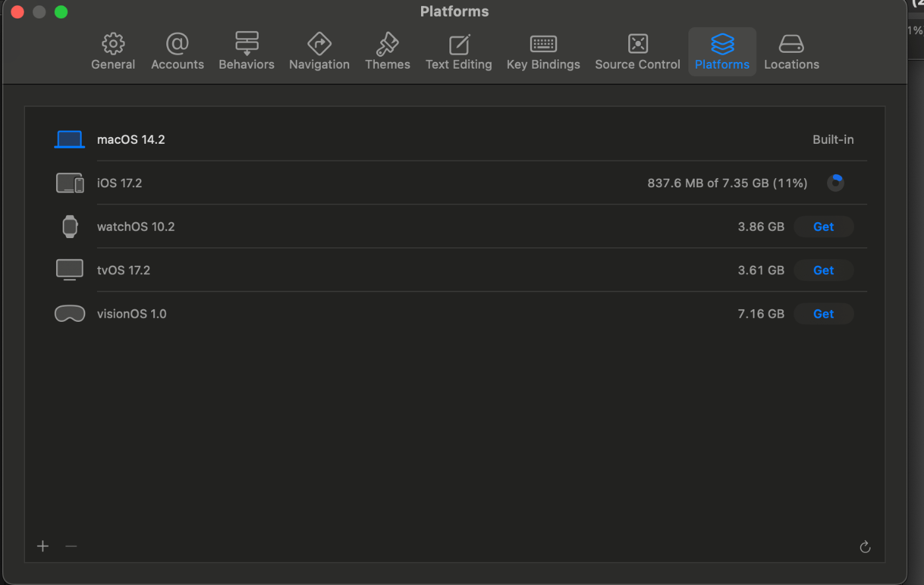Viewport: 924px width, 585px height.
Task: Get the tvOS 17.2 platform
Action: coord(823,270)
